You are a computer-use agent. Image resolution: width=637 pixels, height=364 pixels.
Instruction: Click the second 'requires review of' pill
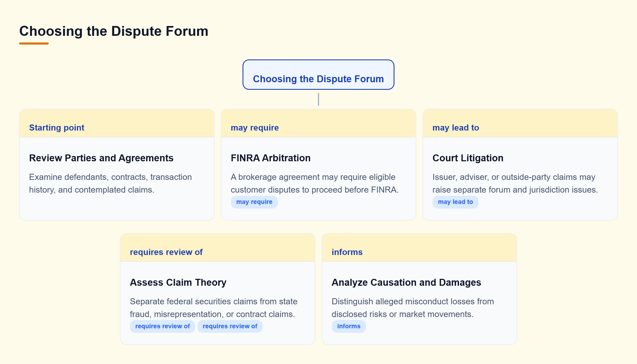coord(230,326)
